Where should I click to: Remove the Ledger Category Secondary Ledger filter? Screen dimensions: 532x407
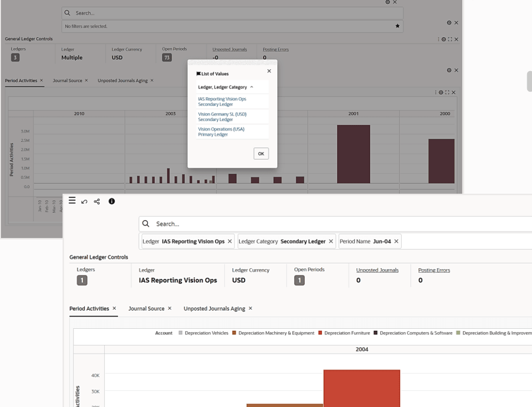click(331, 241)
